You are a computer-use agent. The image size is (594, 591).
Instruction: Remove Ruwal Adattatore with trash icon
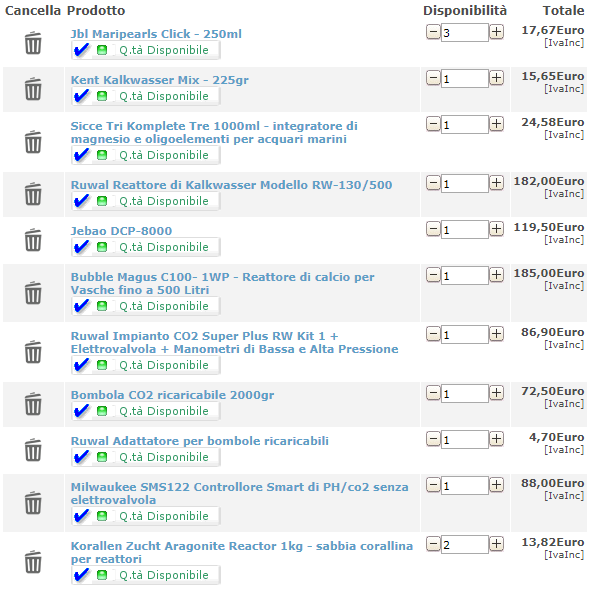point(33,450)
